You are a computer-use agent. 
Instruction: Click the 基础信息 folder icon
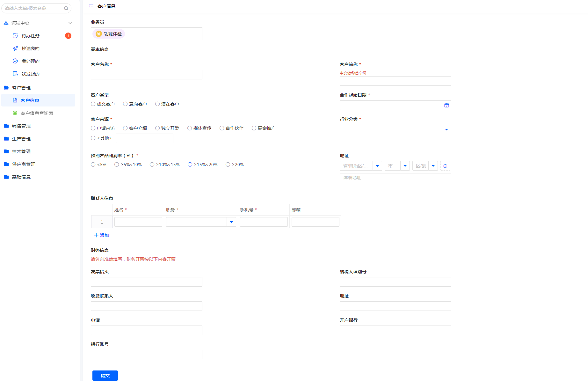6,177
